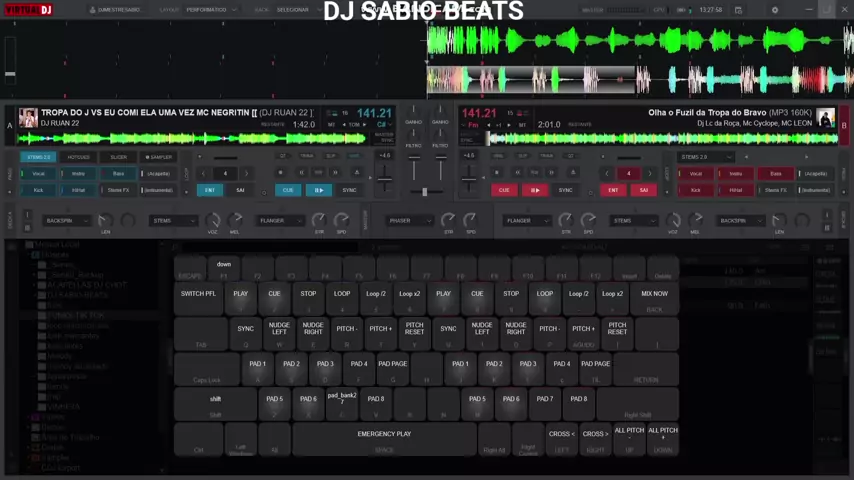Click the right deck stems VOZ knob
Screen dimensions: 854x480
[673, 221]
